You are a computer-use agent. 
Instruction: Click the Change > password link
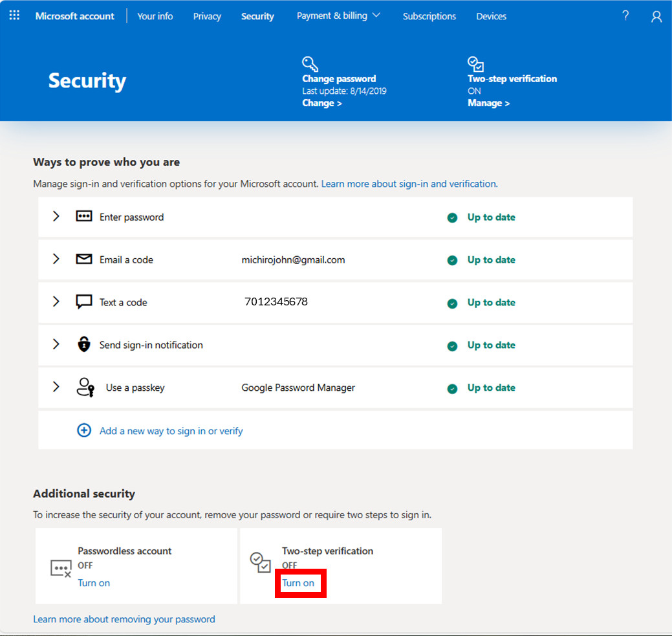click(x=322, y=103)
